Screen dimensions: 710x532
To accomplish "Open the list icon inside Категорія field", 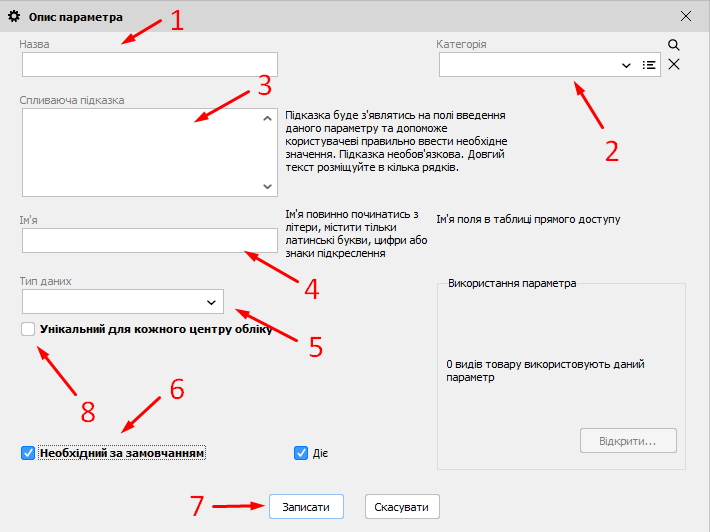I will click(x=649, y=65).
